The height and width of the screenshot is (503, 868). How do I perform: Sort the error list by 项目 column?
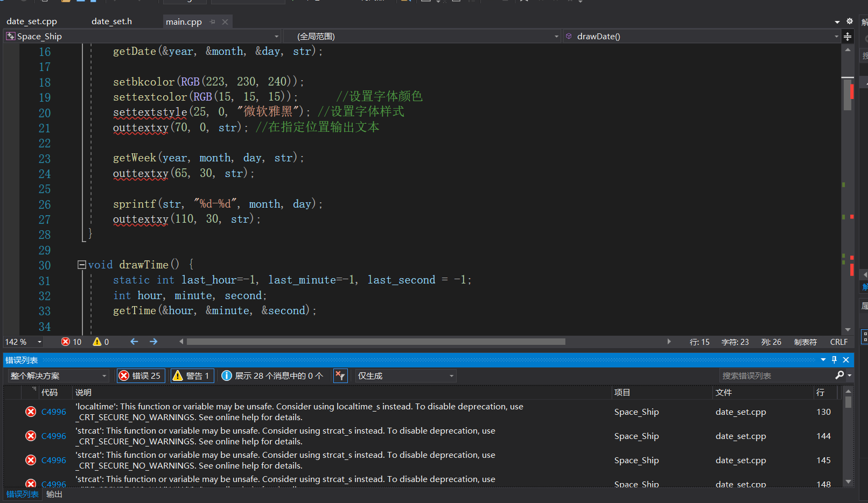622,393
